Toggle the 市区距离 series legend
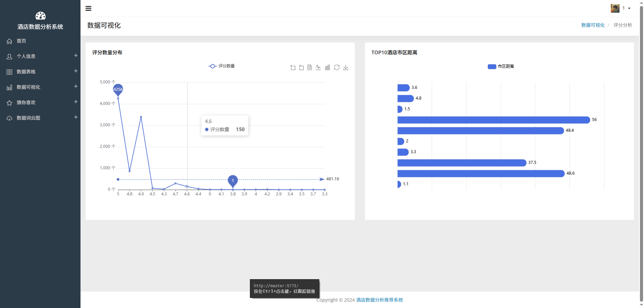This screenshot has height=308, width=644. tap(501, 66)
